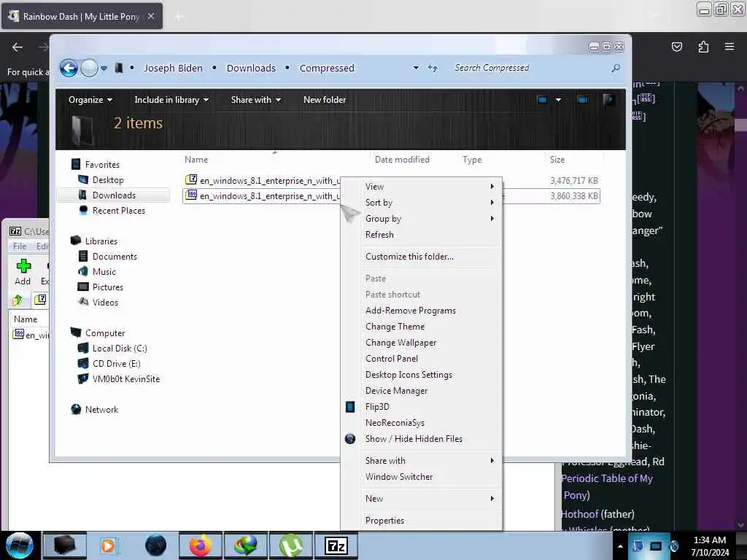Select Favorites in navigation pane
The width and height of the screenshot is (747, 560).
pos(102,165)
